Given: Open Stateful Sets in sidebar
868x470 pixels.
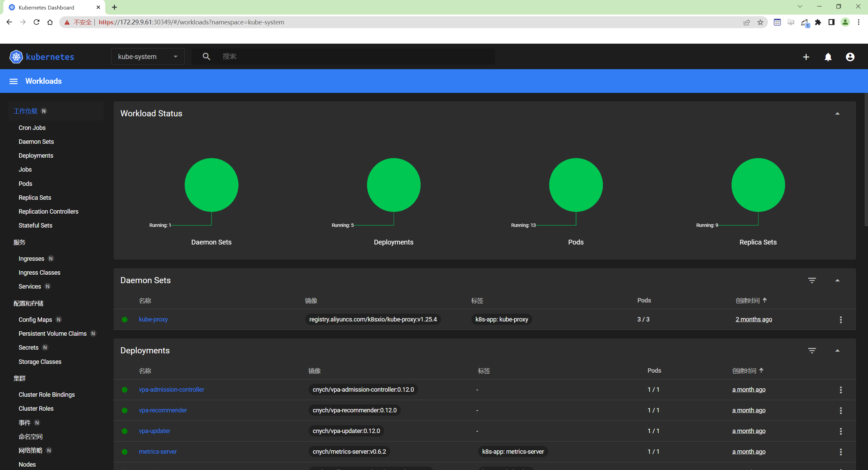Looking at the screenshot, I should pyautogui.click(x=35, y=226).
